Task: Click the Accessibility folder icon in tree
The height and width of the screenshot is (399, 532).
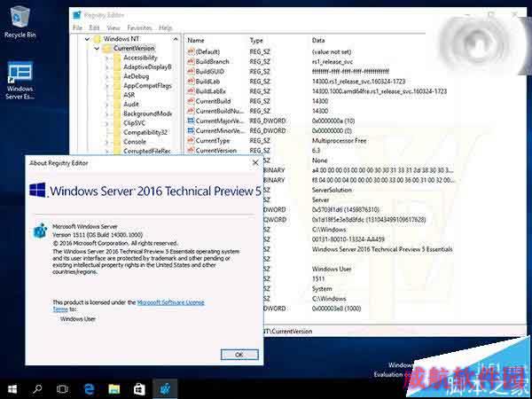Action: (117, 58)
